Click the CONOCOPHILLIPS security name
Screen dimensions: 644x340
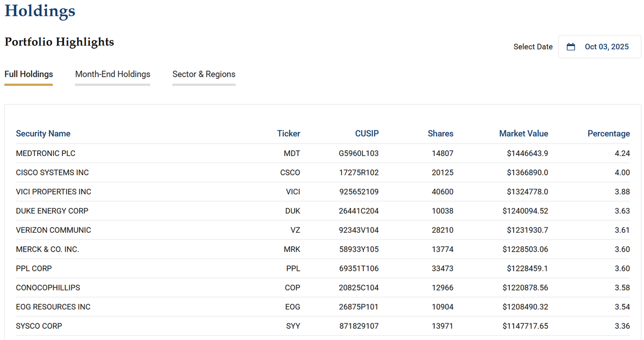(48, 288)
